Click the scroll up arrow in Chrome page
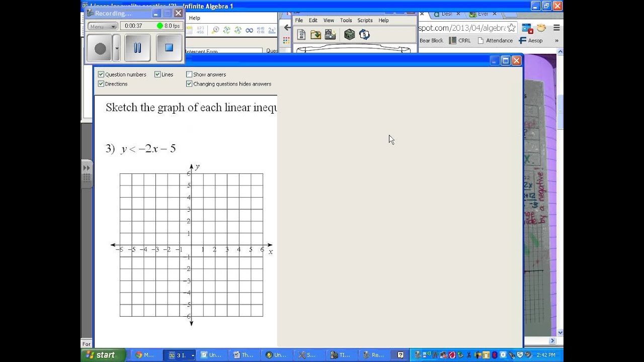The height and width of the screenshot is (362, 644). click(560, 52)
